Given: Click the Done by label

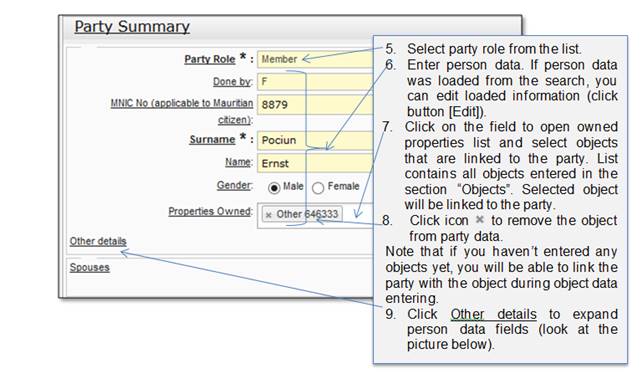Looking at the screenshot, I should [x=232, y=82].
